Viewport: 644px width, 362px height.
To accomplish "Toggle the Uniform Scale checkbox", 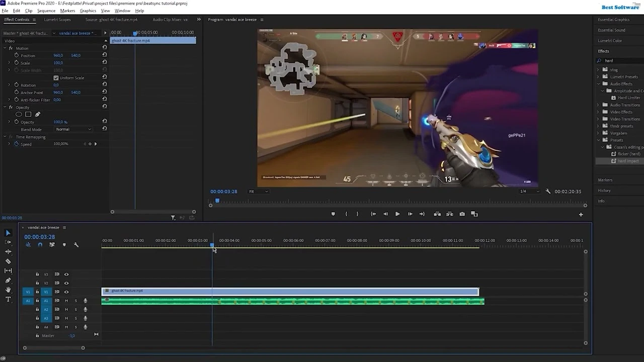I will coord(56,78).
